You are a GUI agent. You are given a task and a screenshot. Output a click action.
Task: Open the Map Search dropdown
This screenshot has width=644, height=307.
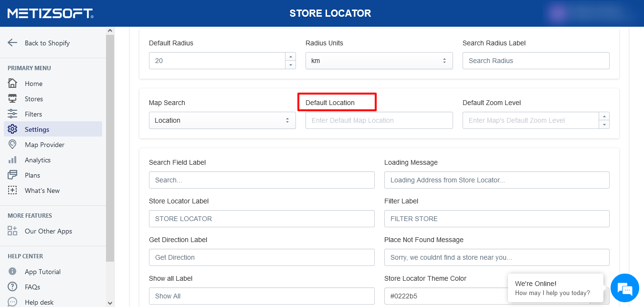[222, 120]
